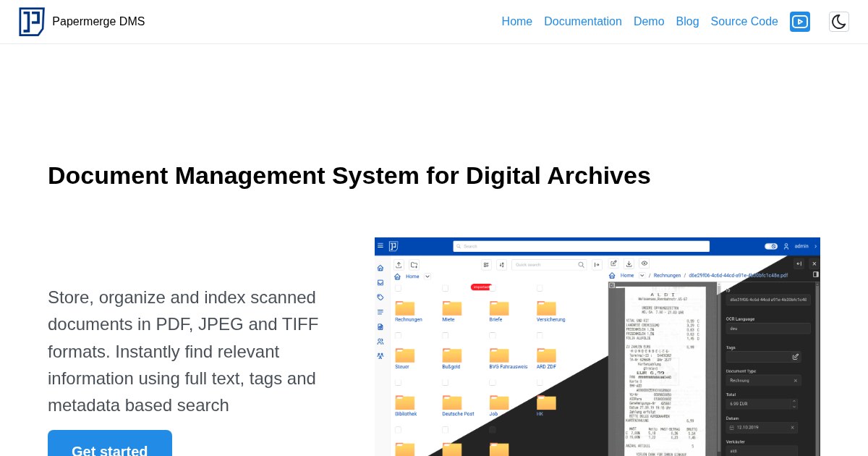The width and height of the screenshot is (868, 456).
Task: Click the Papermerge DMS site title
Action: pos(98,22)
